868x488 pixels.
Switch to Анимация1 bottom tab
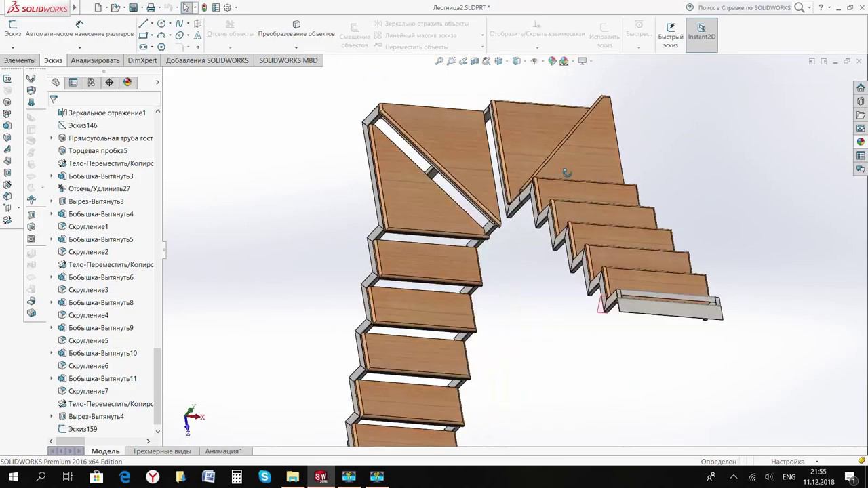(x=224, y=451)
